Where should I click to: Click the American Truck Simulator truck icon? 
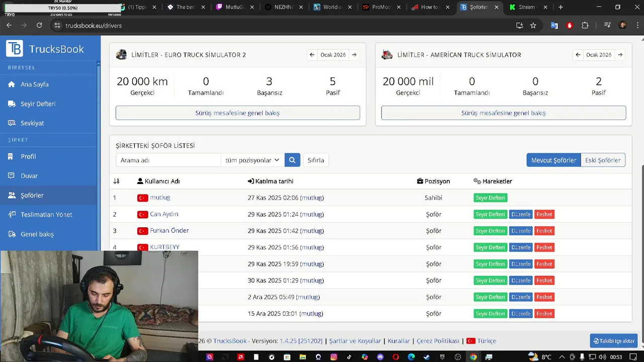pyautogui.click(x=387, y=55)
